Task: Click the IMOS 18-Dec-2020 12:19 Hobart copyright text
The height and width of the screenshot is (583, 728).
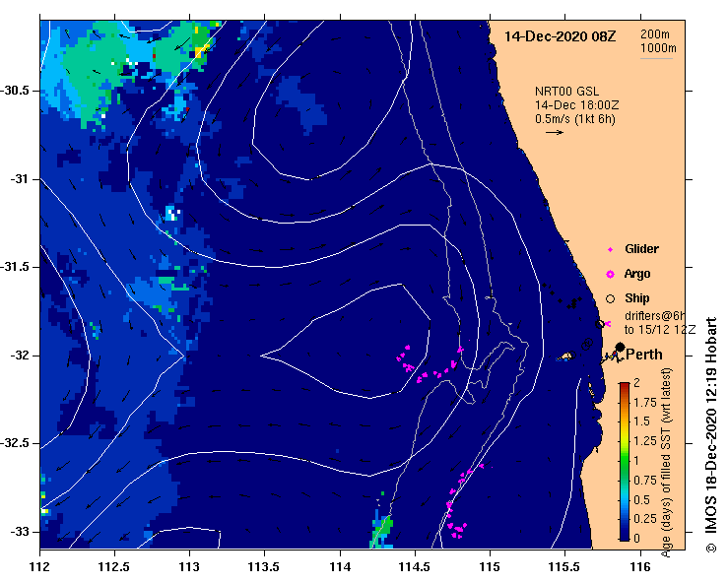Action: click(711, 434)
